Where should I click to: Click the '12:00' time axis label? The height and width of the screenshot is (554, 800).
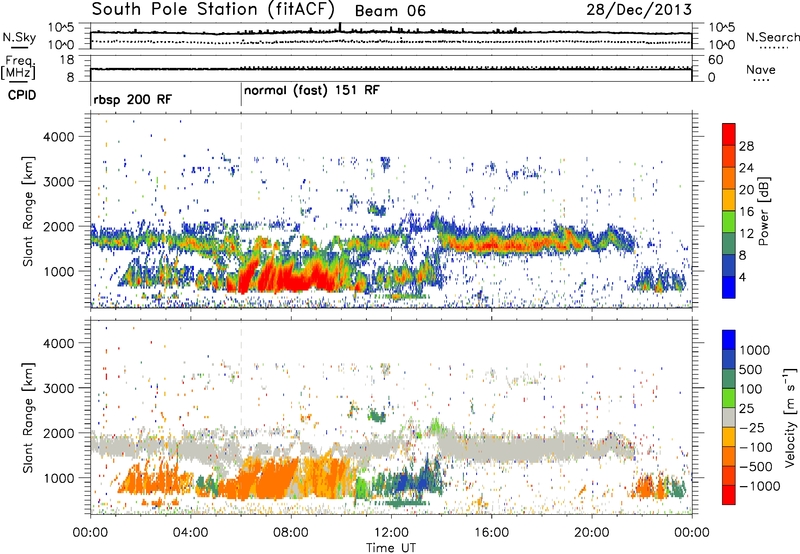click(x=391, y=533)
